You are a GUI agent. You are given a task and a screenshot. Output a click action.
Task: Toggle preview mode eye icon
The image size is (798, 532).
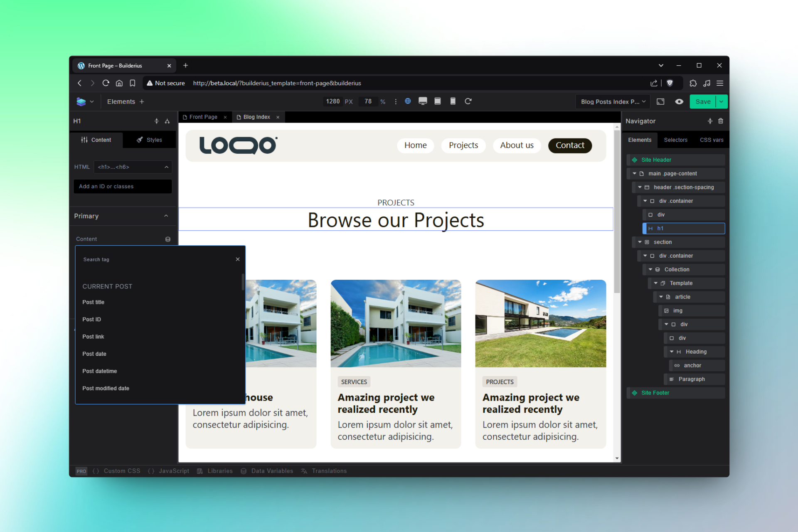(x=679, y=101)
